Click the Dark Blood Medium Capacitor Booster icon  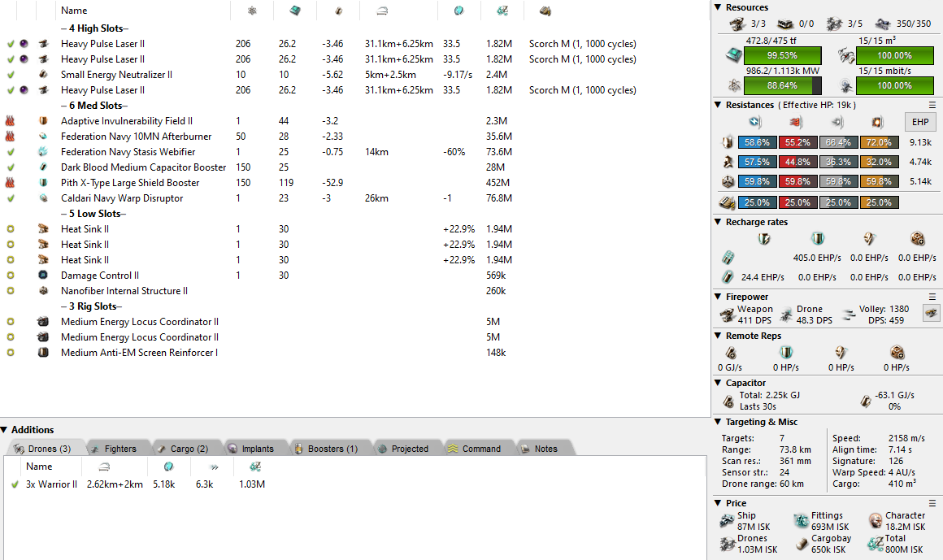pyautogui.click(x=43, y=167)
